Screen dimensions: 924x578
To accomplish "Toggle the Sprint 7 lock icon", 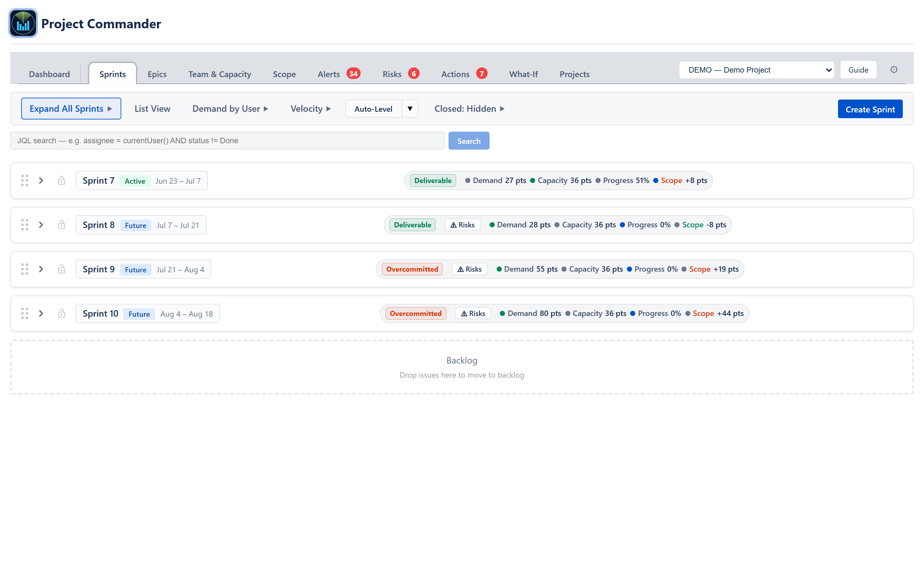I will tap(62, 180).
